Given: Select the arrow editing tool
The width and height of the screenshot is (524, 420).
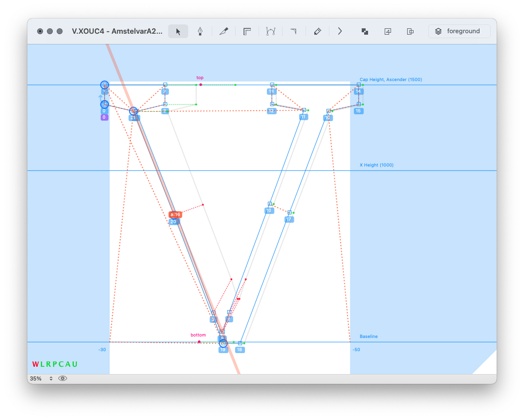Looking at the screenshot, I should click(178, 31).
